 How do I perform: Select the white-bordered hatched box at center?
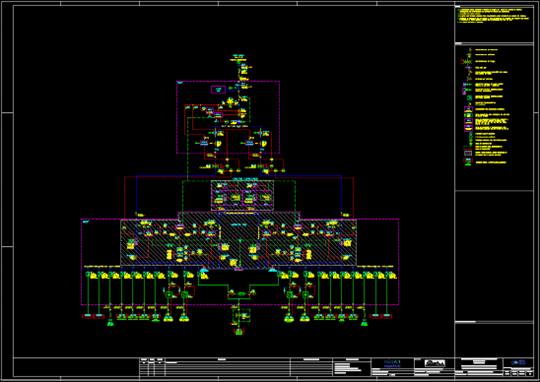click(x=242, y=195)
